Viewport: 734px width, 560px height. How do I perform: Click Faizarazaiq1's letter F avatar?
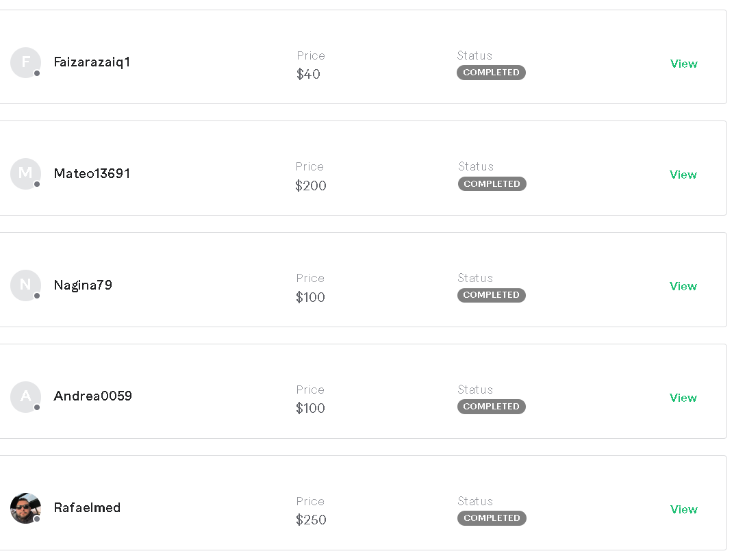(x=25, y=62)
